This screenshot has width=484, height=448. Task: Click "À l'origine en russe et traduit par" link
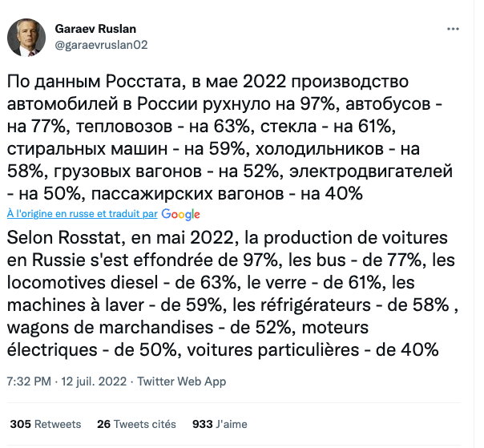82,214
